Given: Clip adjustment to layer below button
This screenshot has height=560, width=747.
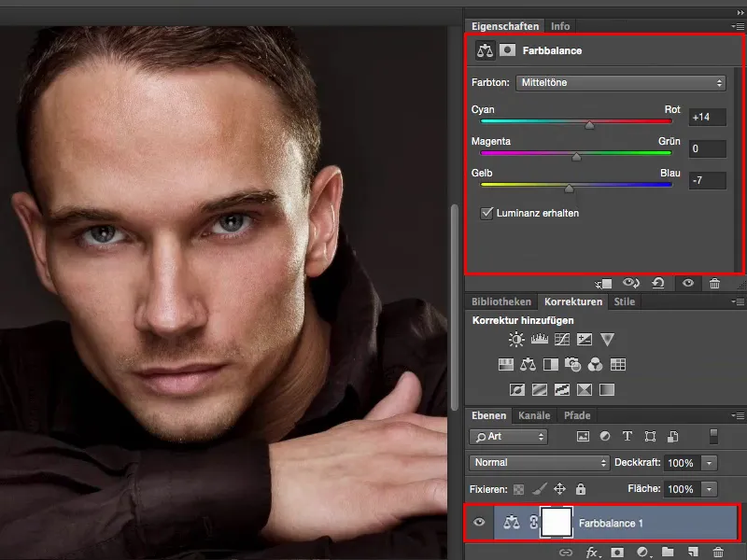Looking at the screenshot, I should [x=603, y=284].
